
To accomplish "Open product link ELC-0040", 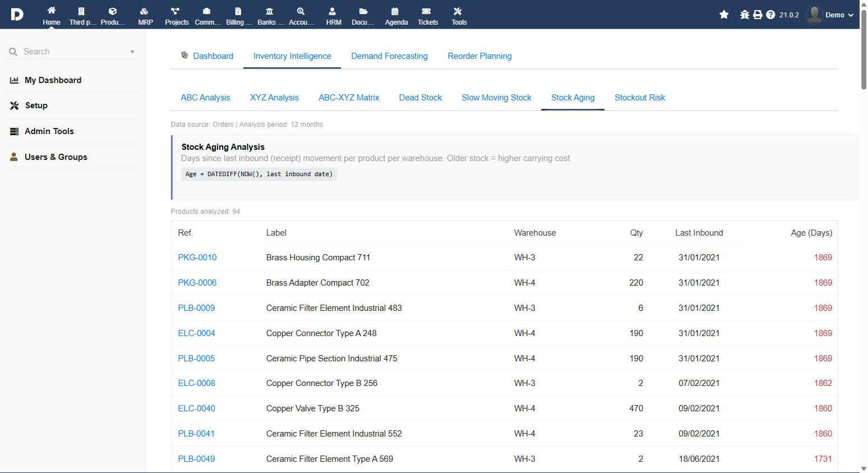I will pyautogui.click(x=197, y=408).
